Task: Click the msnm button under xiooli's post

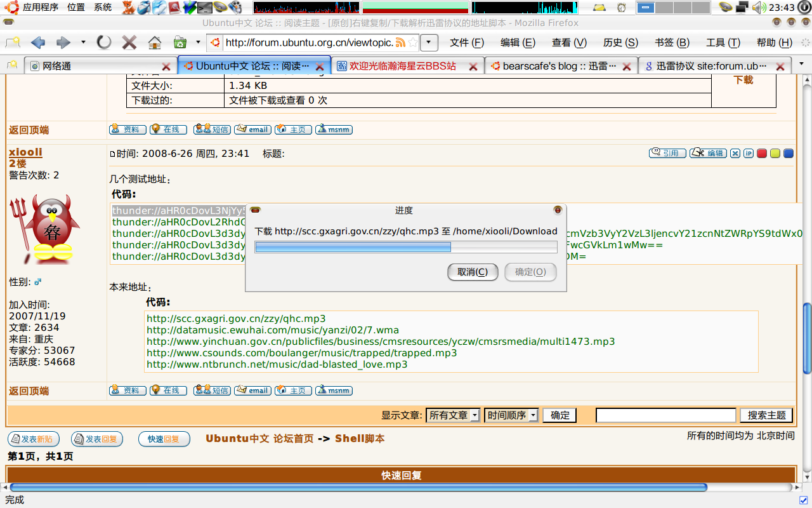Action: pyautogui.click(x=334, y=391)
